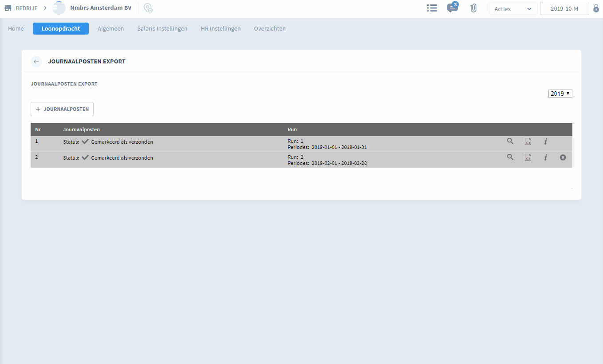This screenshot has height=364, width=603.
Task: Click the BEDRIJF breadcrumb link
Action: click(26, 8)
